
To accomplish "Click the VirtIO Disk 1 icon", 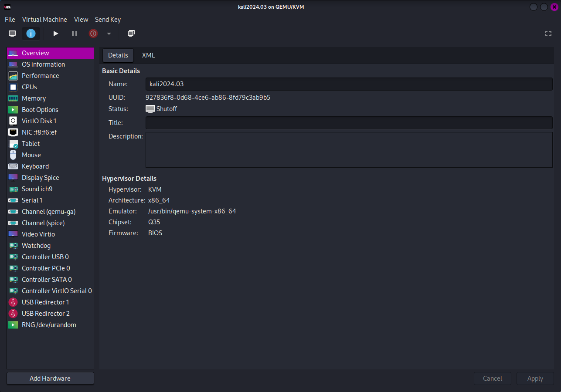I will [13, 121].
